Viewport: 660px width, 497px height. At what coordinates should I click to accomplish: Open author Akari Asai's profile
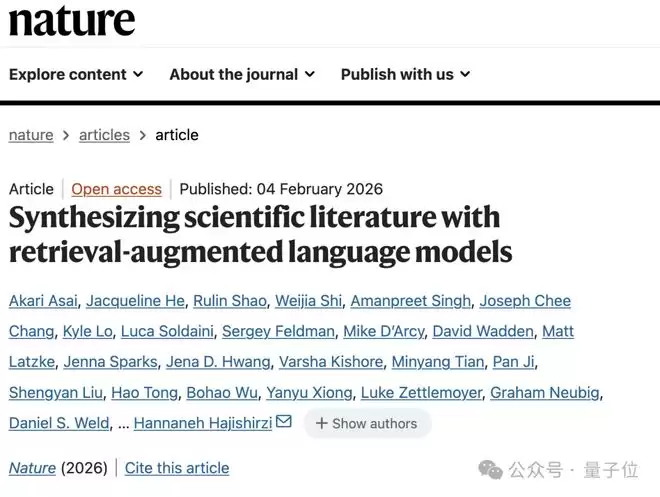(x=43, y=301)
